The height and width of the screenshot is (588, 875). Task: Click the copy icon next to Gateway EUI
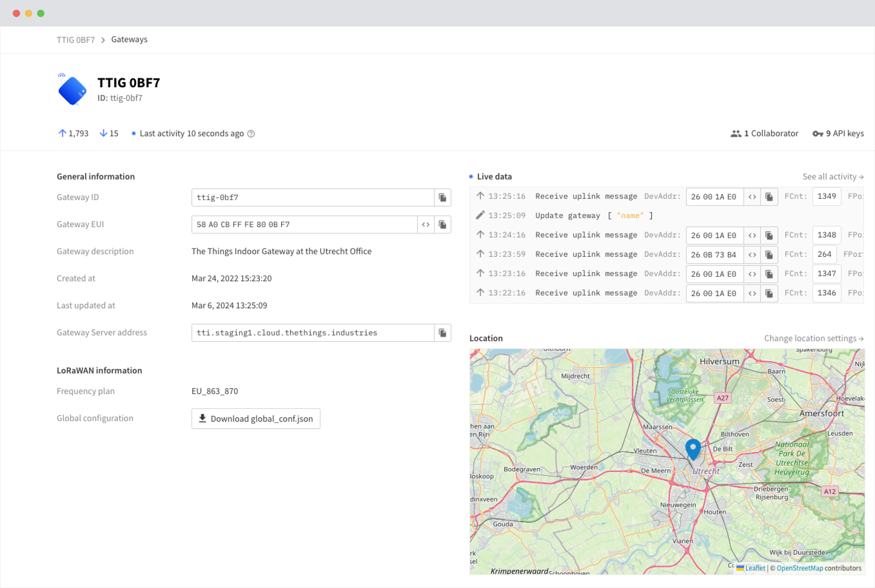(442, 224)
